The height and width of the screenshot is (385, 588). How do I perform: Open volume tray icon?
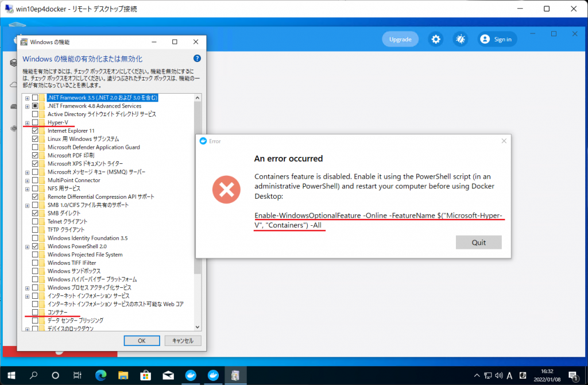pyautogui.click(x=499, y=375)
